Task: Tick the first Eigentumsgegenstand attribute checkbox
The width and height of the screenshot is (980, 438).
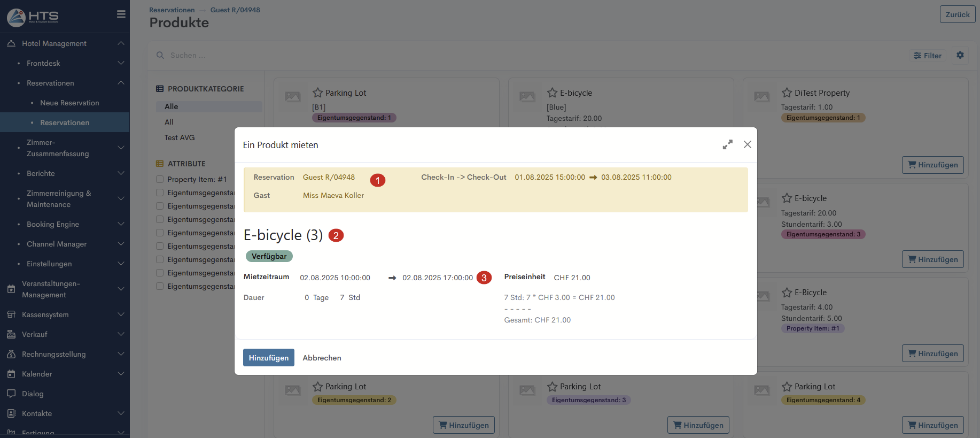Action: click(160, 193)
